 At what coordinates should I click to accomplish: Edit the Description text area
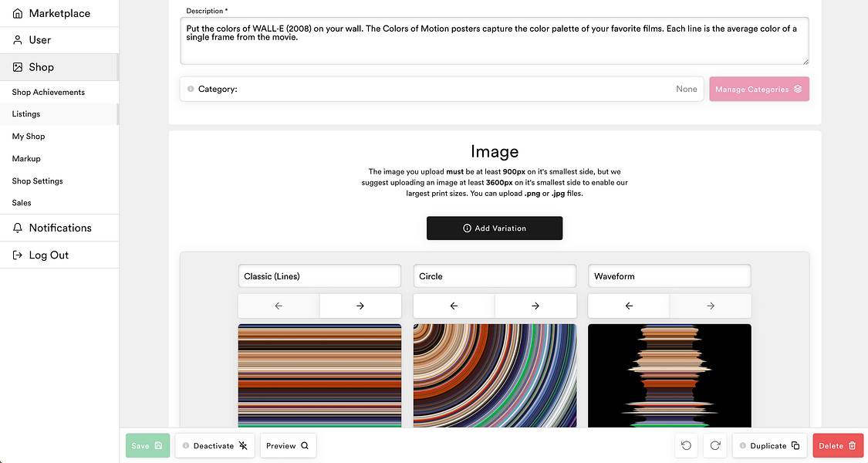point(495,41)
